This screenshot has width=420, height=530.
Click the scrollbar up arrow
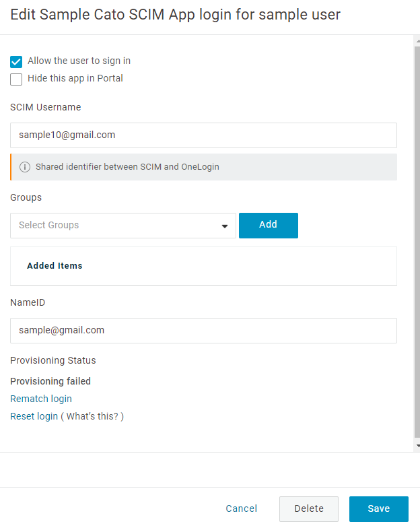click(417, 41)
